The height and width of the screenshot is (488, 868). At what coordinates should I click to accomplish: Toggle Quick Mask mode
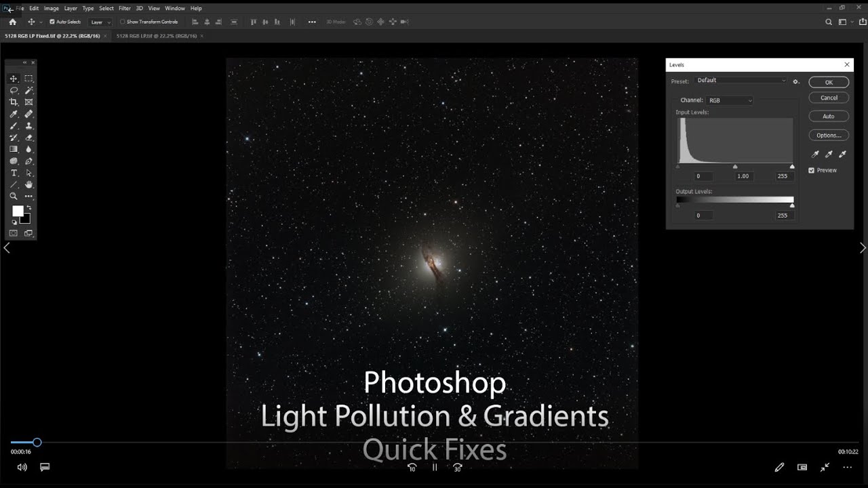[14, 233]
